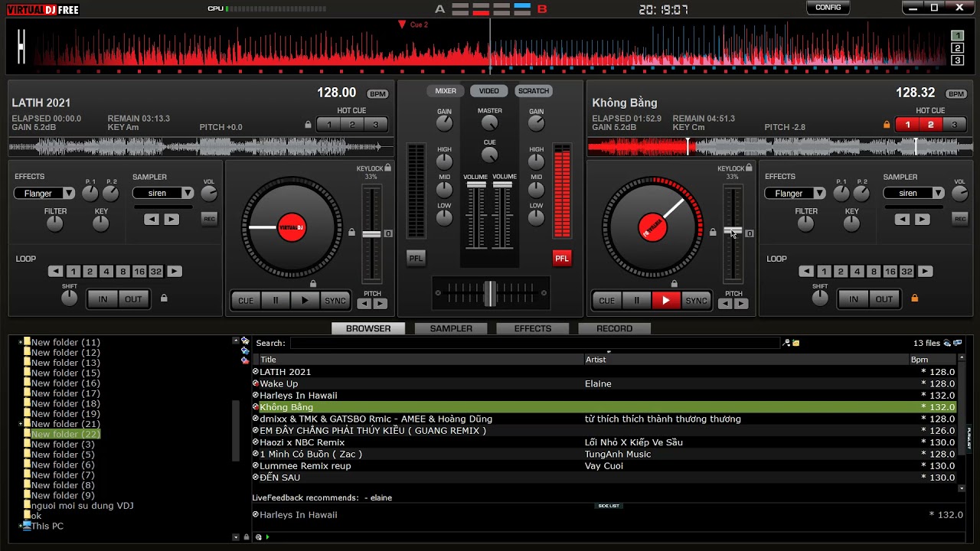Click the SIDE LIST expander handle
The image size is (980, 551).
pyautogui.click(x=608, y=506)
